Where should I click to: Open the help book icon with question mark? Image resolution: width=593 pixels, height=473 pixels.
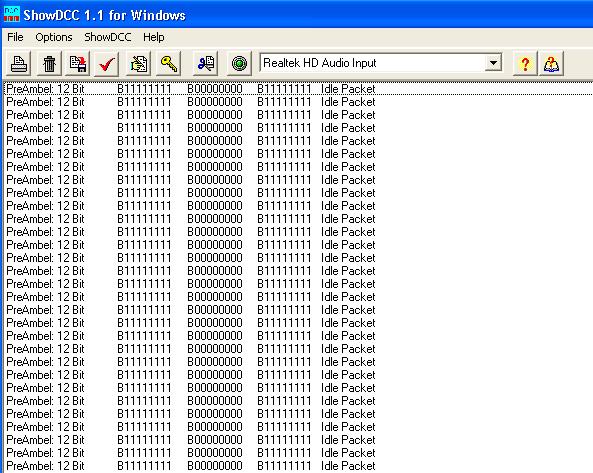[x=551, y=64]
